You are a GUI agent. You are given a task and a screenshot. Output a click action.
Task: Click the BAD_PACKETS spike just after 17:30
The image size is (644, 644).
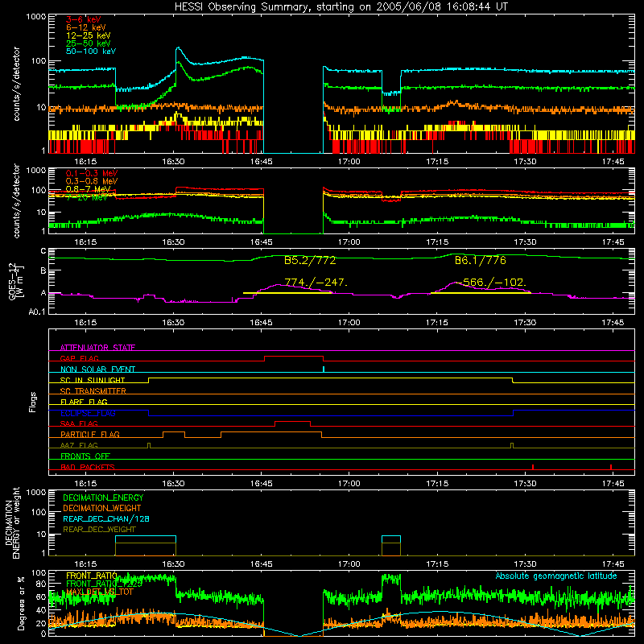[533, 467]
